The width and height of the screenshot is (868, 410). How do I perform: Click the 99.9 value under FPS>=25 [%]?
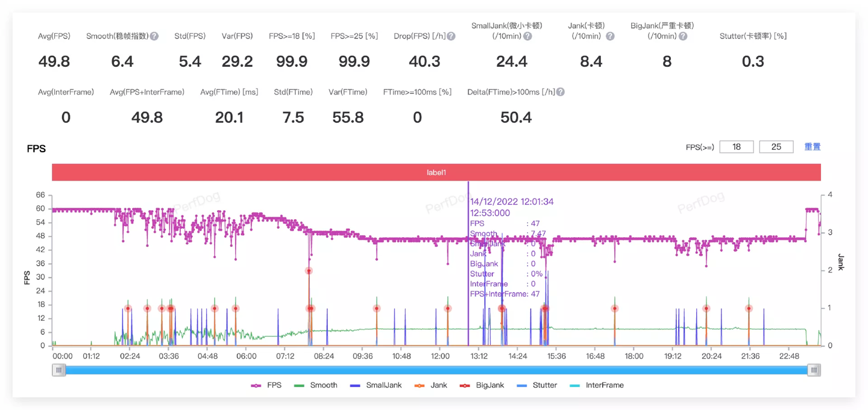(x=354, y=61)
